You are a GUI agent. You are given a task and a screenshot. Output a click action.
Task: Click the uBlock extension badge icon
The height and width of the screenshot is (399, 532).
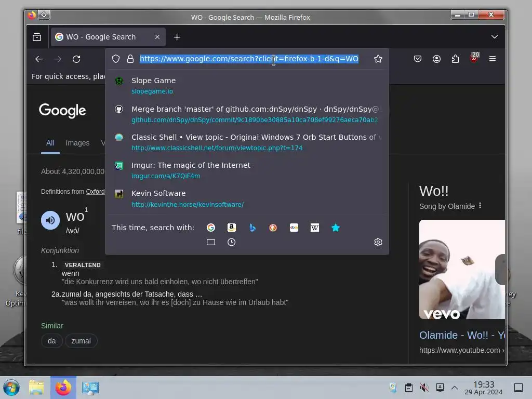[474, 58]
